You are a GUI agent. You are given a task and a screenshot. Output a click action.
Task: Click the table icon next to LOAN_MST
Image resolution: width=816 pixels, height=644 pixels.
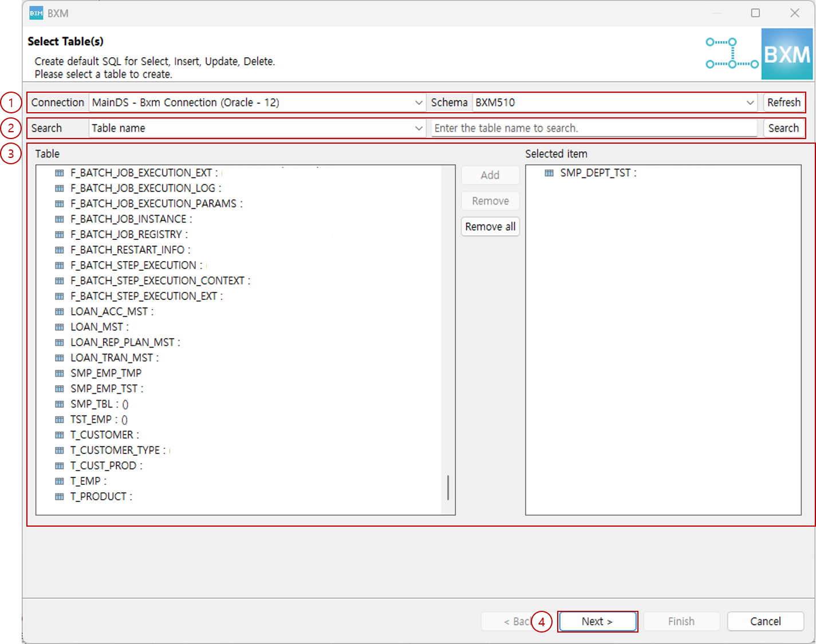coord(60,327)
